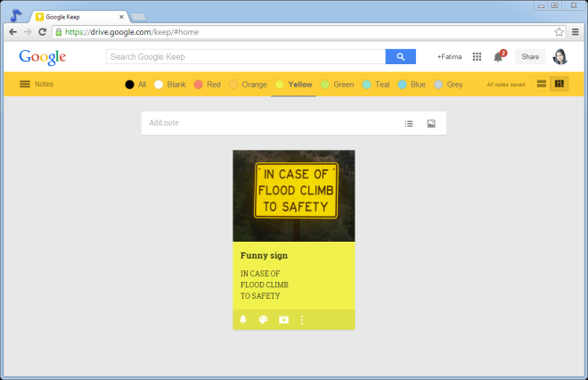Archive the Funny sign note

283,319
